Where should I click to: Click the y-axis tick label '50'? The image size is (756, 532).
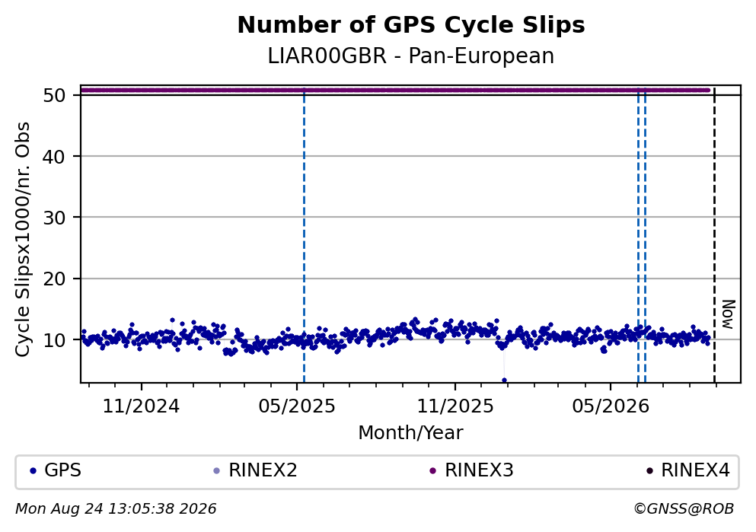[55, 95]
